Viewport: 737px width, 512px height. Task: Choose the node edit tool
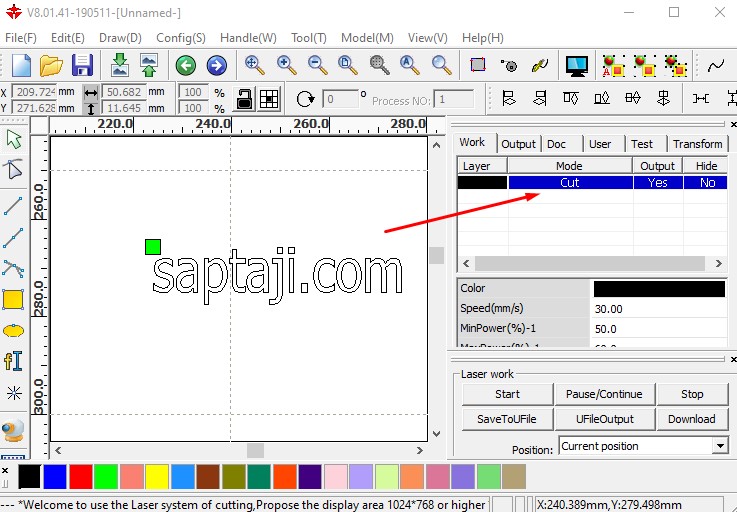click(14, 169)
